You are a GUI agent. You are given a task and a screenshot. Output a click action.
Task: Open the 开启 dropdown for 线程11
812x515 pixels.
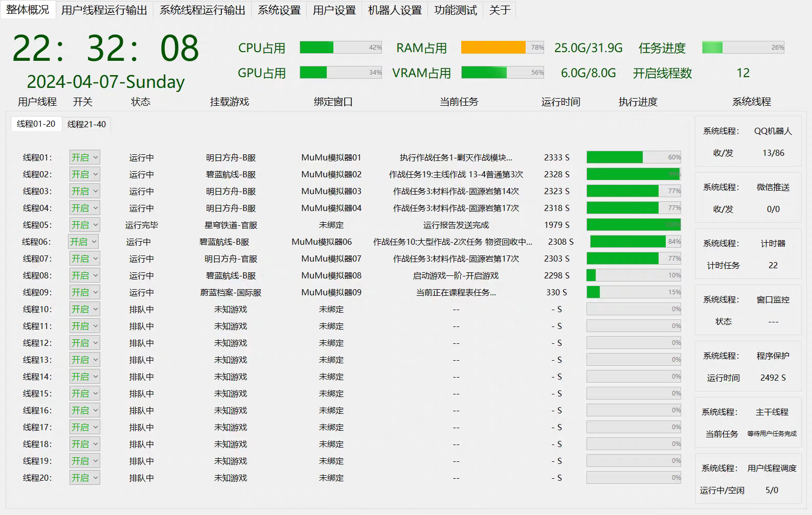(84, 326)
